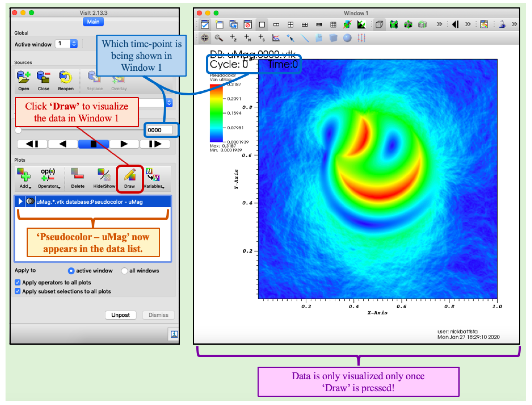532x405 pixels.
Task: Select the zone pick tool (+Z)
Action: pyautogui.click(x=233, y=38)
